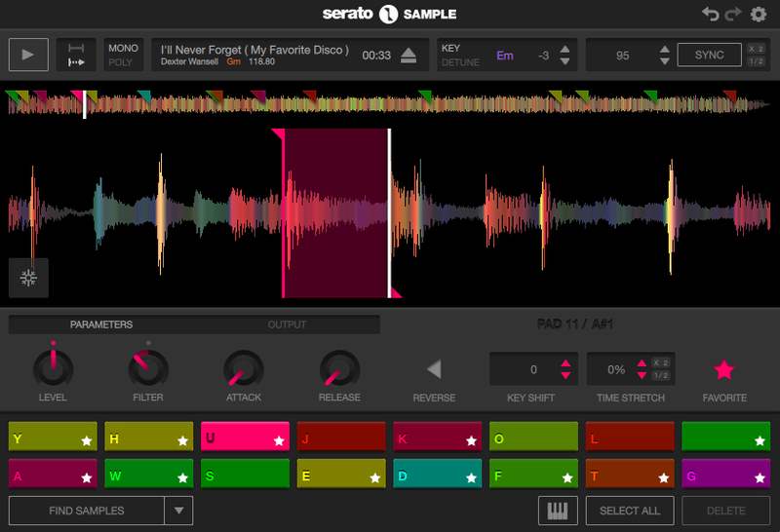Click the redo arrow icon
The image size is (780, 532).
tap(733, 14)
